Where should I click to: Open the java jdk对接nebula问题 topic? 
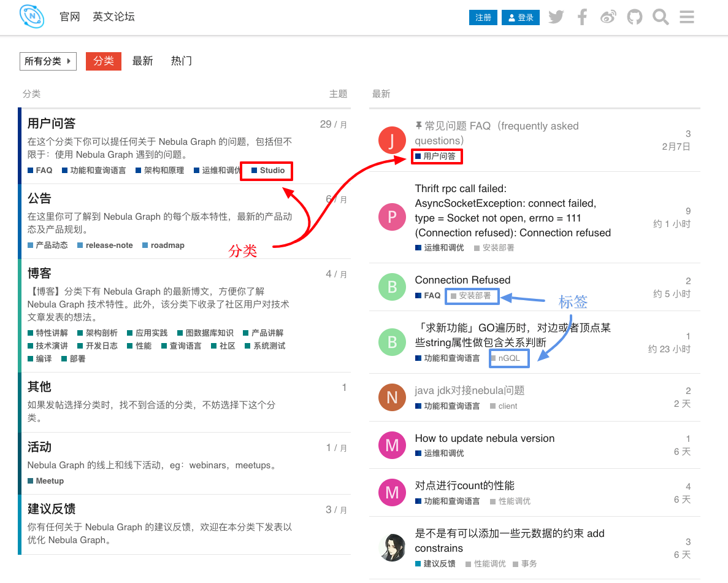(469, 390)
